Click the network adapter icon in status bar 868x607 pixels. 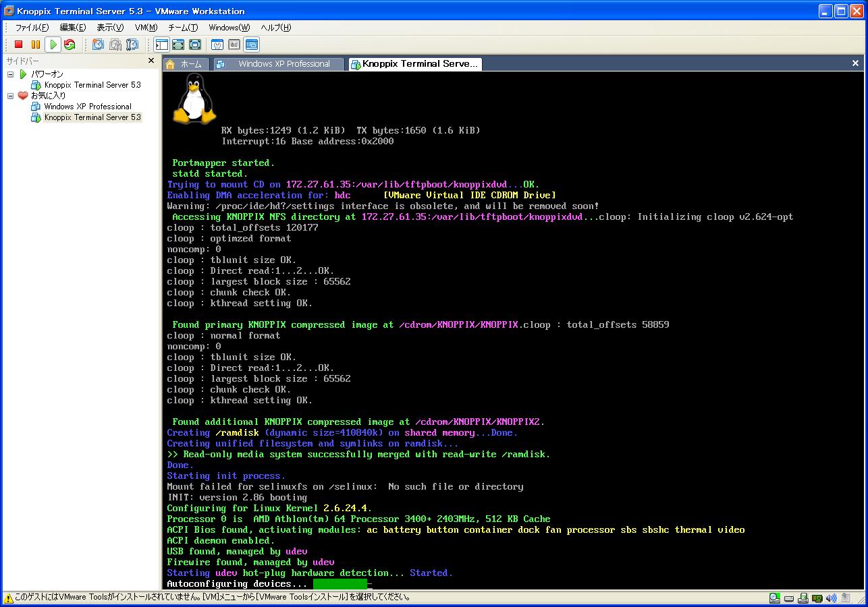817,598
